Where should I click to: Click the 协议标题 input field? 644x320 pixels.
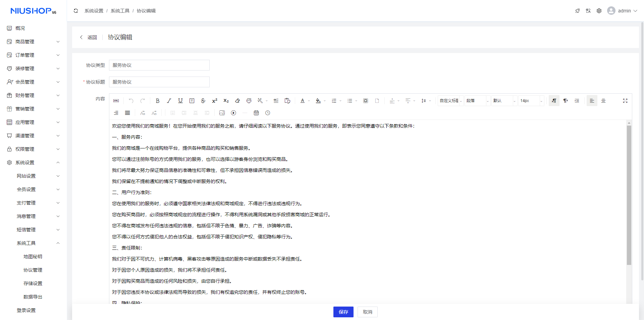coord(159,82)
